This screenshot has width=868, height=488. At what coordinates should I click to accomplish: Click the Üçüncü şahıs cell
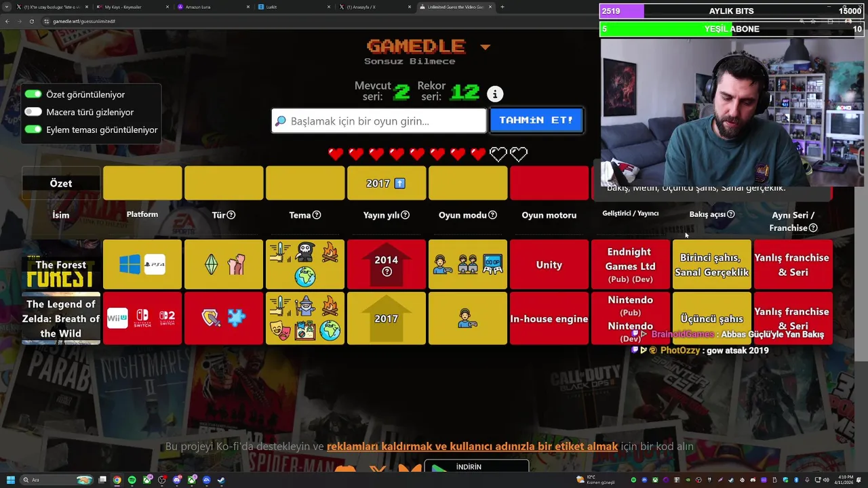712,319
